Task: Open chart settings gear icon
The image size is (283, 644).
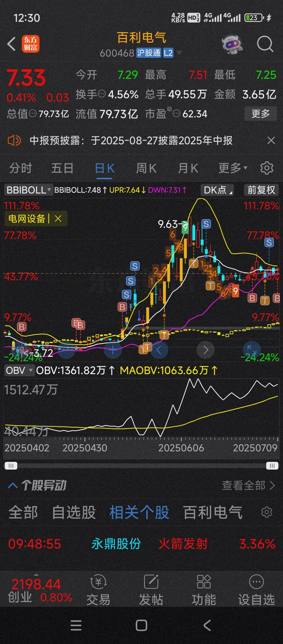Action: click(x=267, y=168)
